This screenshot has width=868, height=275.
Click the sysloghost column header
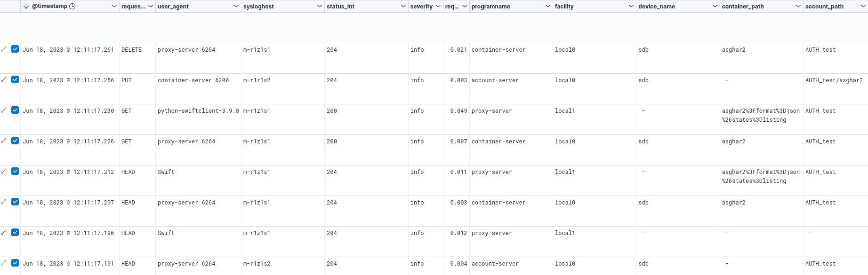pyautogui.click(x=258, y=7)
